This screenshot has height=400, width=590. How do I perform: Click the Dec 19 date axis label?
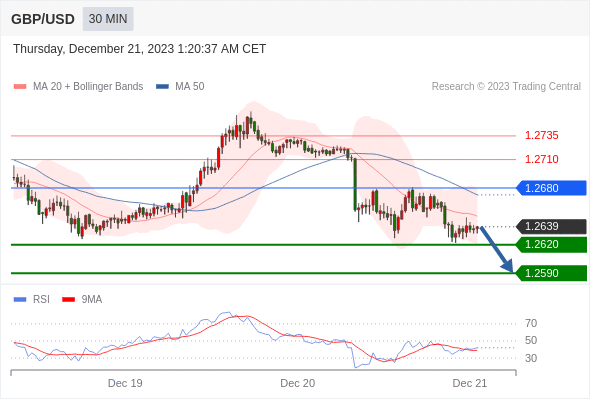pyautogui.click(x=125, y=383)
